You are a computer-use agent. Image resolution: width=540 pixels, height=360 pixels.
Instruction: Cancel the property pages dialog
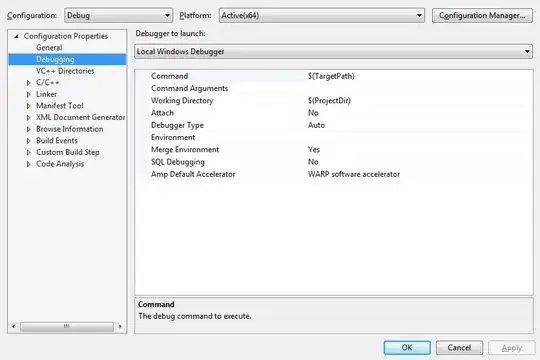459,348
